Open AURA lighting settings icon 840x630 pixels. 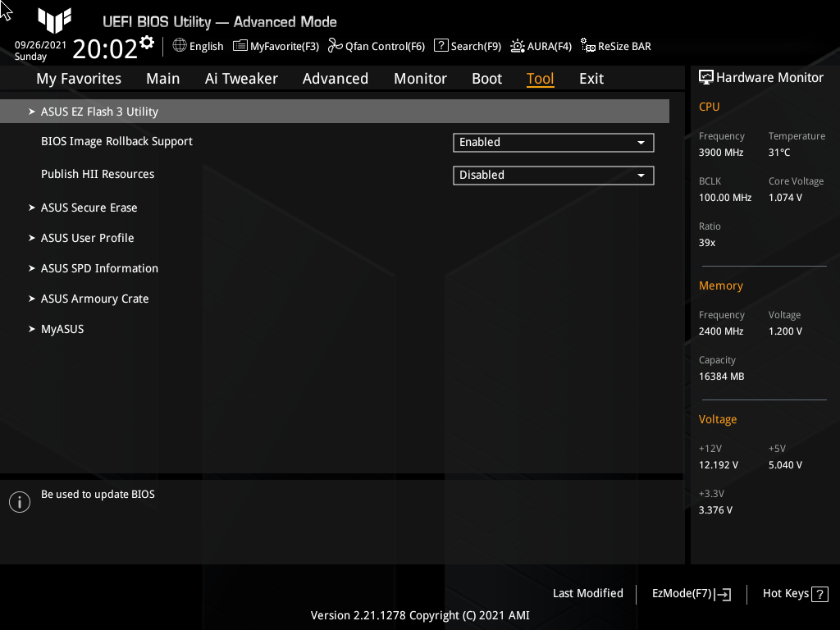point(515,46)
